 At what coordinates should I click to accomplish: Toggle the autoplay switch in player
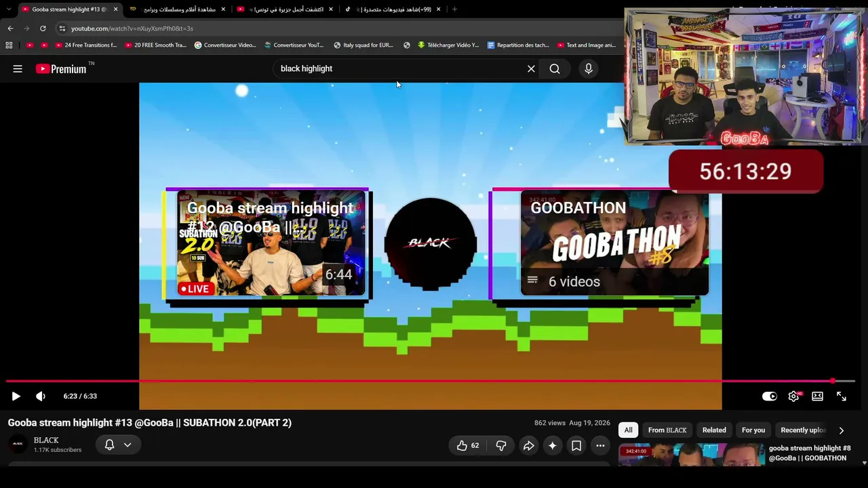769,396
